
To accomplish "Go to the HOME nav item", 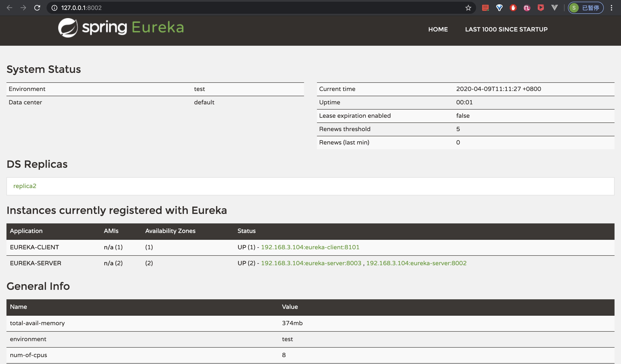I will [x=438, y=29].
